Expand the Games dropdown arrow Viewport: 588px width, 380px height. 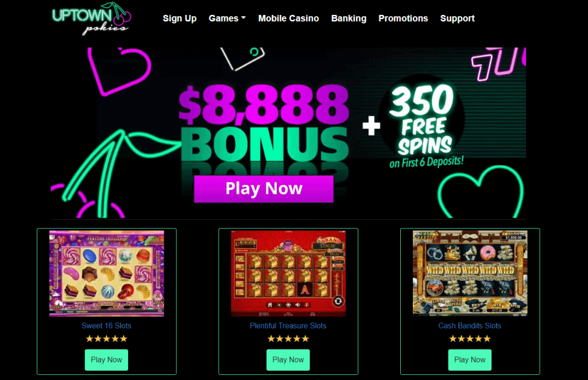[243, 18]
